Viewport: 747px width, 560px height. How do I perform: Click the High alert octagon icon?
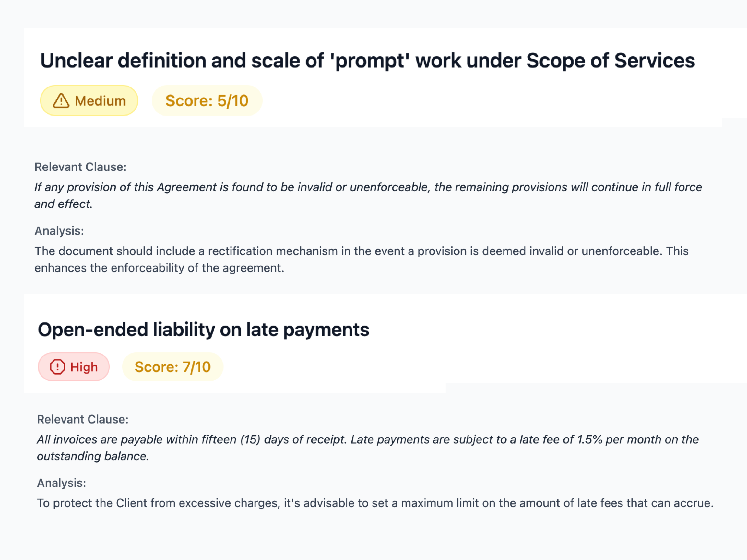point(57,367)
